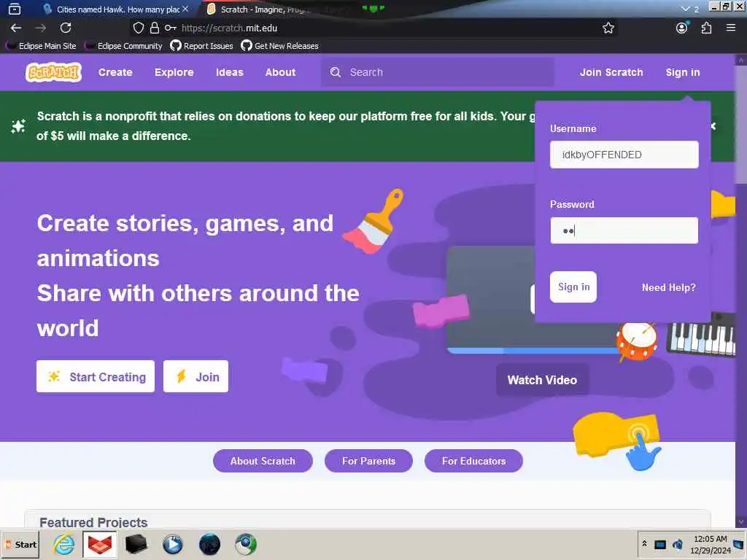This screenshot has width=747, height=560.
Task: Open the Get New Releases bookmark
Action: tap(280, 46)
